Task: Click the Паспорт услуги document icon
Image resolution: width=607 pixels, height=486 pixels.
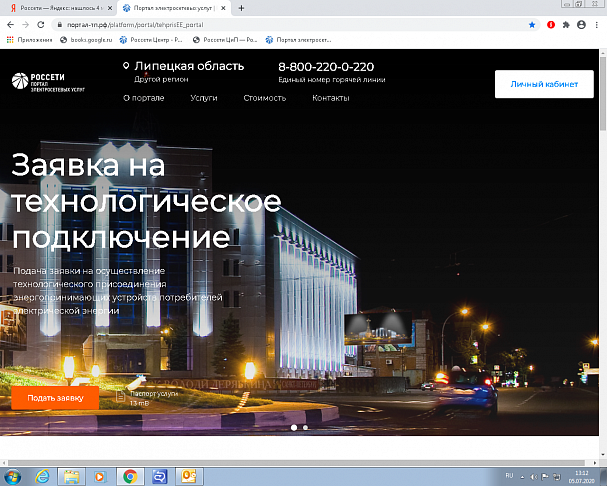Action: pos(121,396)
